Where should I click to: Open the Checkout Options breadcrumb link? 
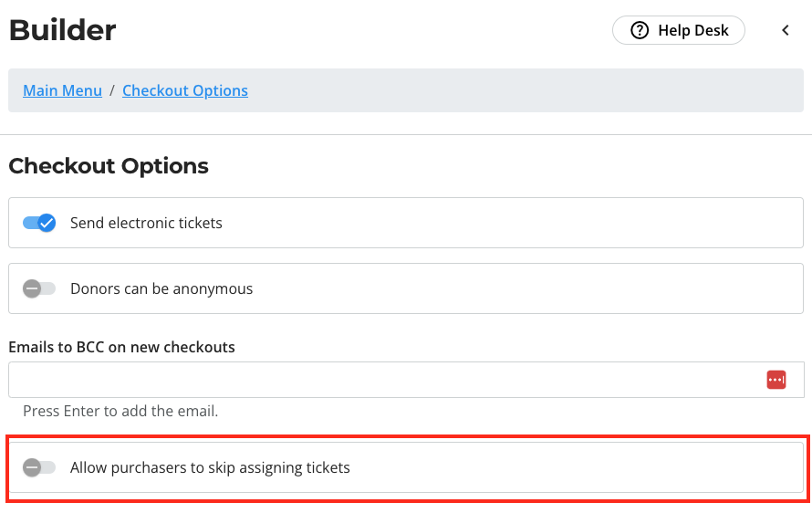coord(185,90)
